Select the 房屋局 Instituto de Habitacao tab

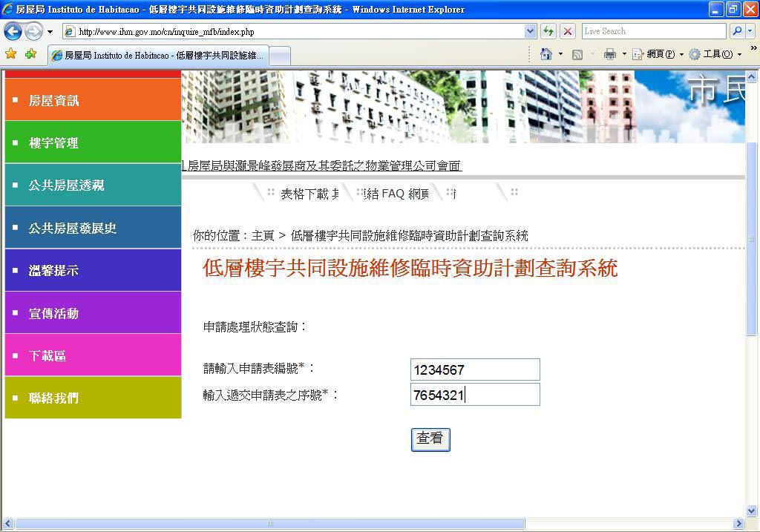[157, 56]
